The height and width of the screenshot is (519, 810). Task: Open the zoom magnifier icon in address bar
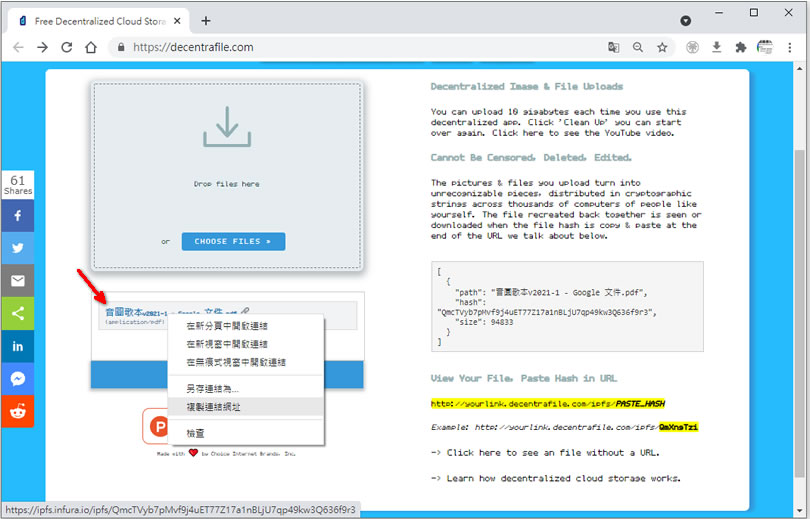pyautogui.click(x=638, y=48)
